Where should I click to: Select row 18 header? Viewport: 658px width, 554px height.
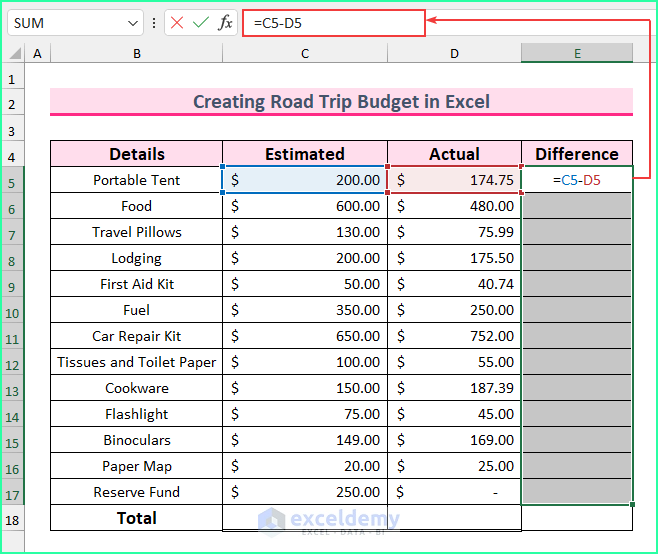[x=13, y=519]
